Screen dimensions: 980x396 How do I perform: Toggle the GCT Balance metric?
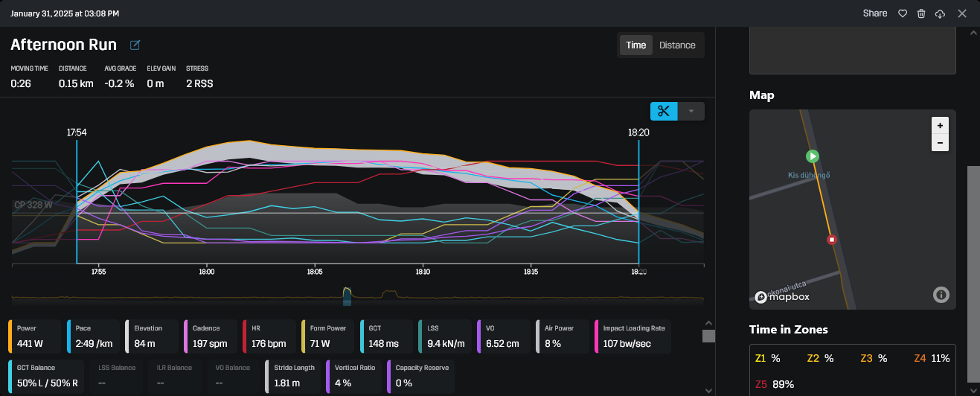point(48,377)
